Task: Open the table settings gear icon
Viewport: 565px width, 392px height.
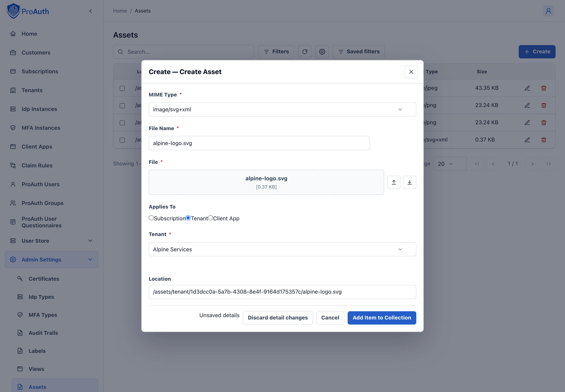Action: pyautogui.click(x=322, y=52)
